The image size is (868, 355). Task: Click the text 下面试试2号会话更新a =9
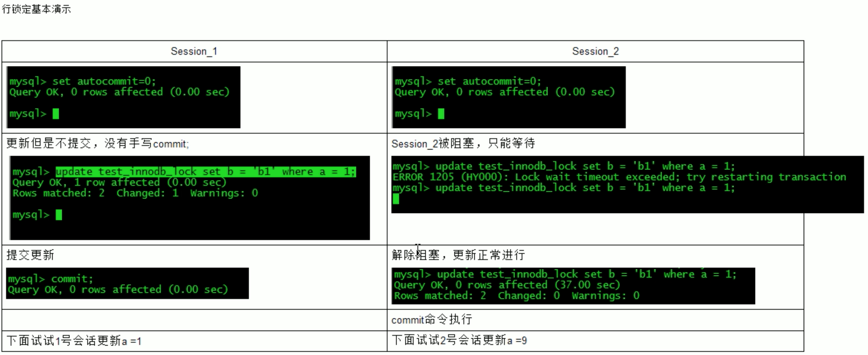tap(459, 340)
